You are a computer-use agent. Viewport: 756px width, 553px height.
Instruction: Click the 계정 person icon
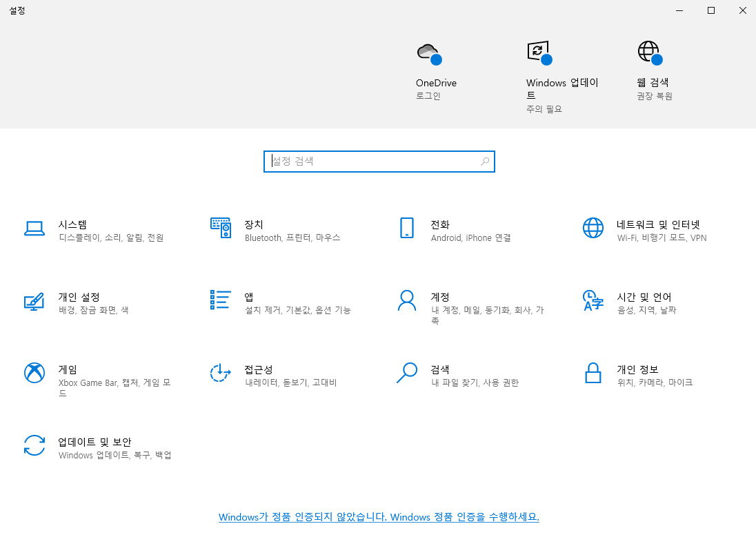click(407, 300)
